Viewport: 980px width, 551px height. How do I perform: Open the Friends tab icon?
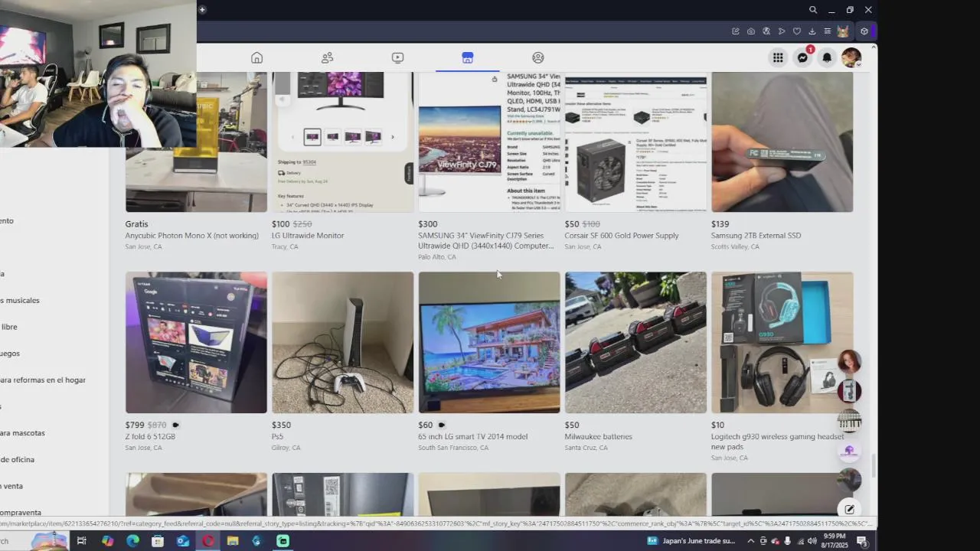point(327,57)
